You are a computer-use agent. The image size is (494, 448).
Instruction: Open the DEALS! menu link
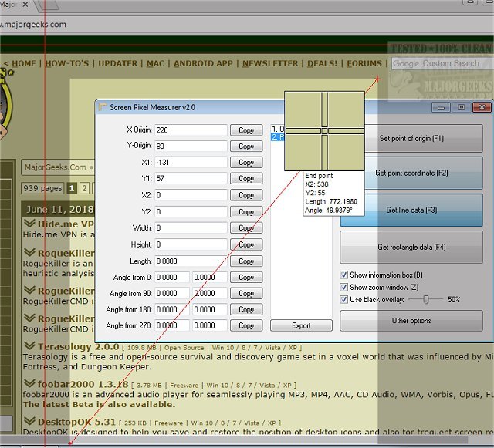click(322, 63)
